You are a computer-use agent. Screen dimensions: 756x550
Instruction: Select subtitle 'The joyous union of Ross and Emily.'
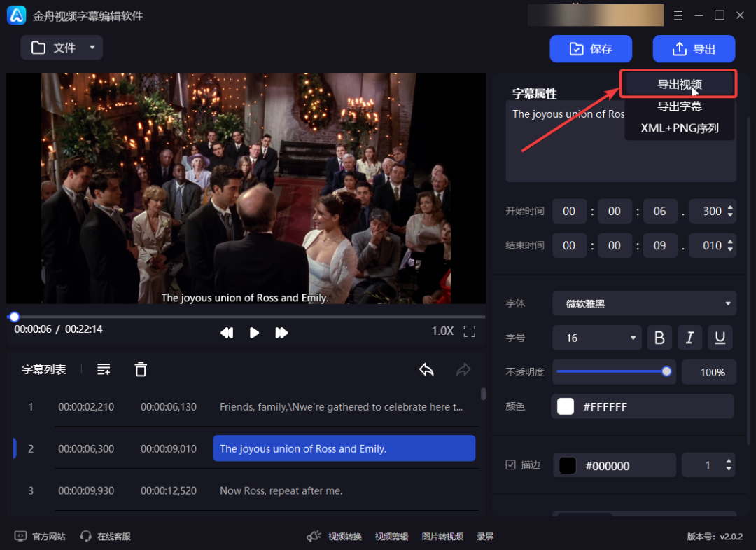(344, 448)
